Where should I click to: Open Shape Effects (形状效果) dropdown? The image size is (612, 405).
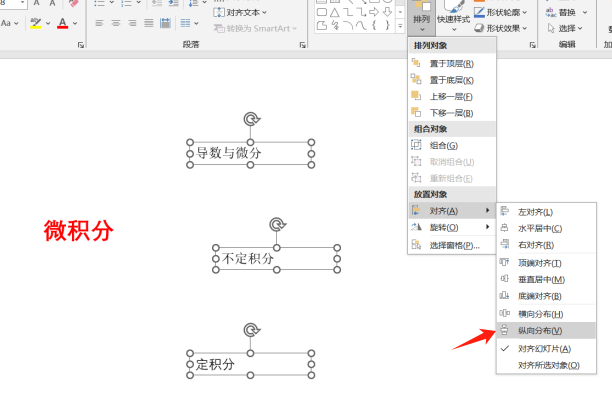click(x=501, y=28)
